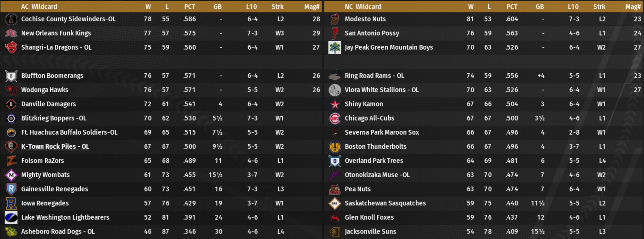644x239 pixels.
Task: Click the AC Wildcard table Strk header
Action: (277, 7)
